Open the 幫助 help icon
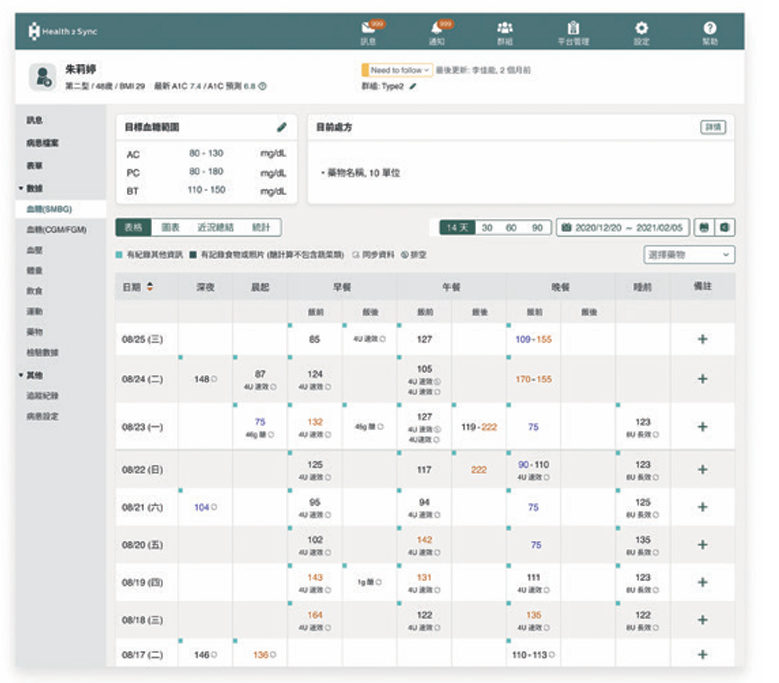This screenshot has height=683, width=779. coord(710,33)
